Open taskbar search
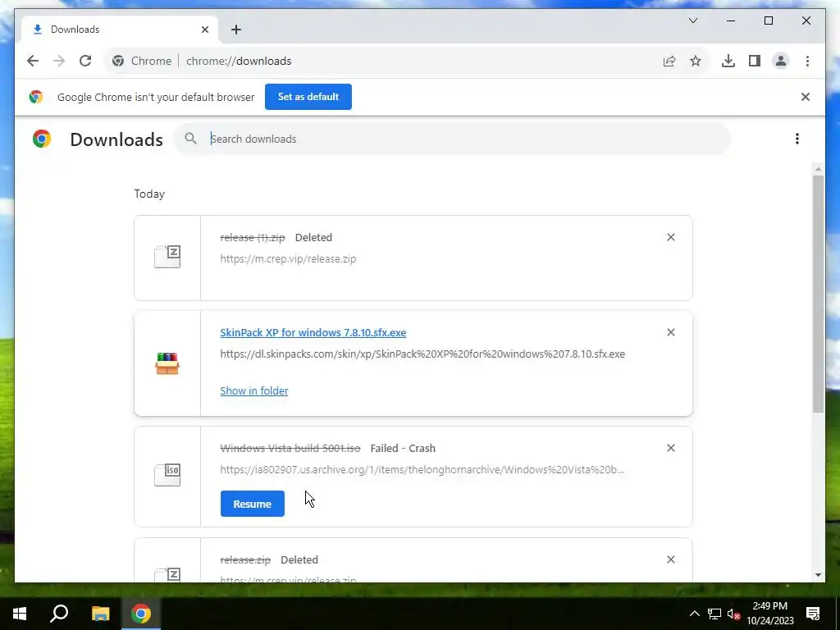 coord(59,614)
